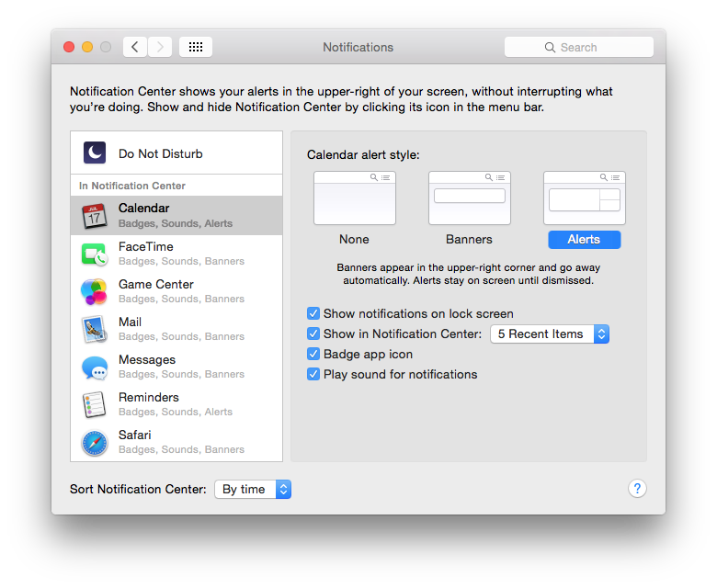Select the None alert style thumbnail
This screenshot has width=717, height=588.
pyautogui.click(x=355, y=198)
